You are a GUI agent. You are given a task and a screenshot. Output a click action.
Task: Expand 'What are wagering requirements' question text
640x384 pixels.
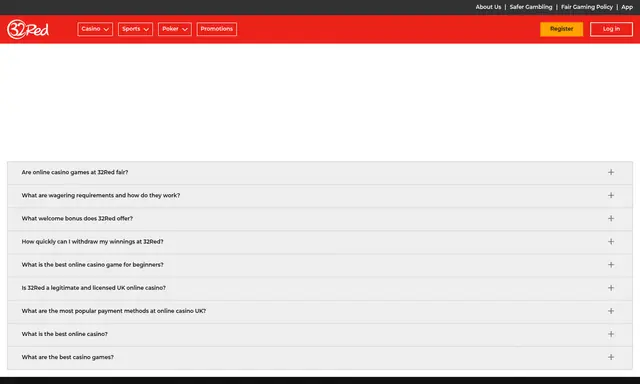100,195
